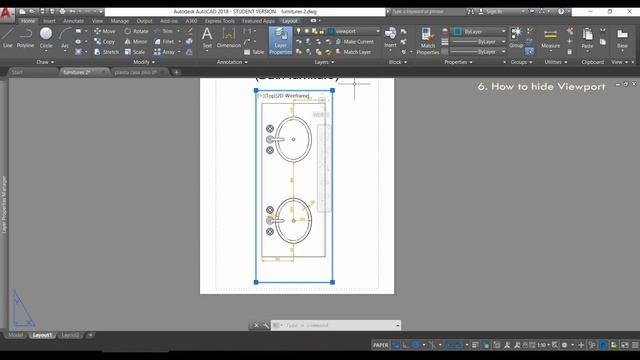Viewport: 640px width, 360px height.
Task: Select the Dimension tool
Action: pyautogui.click(x=229, y=38)
